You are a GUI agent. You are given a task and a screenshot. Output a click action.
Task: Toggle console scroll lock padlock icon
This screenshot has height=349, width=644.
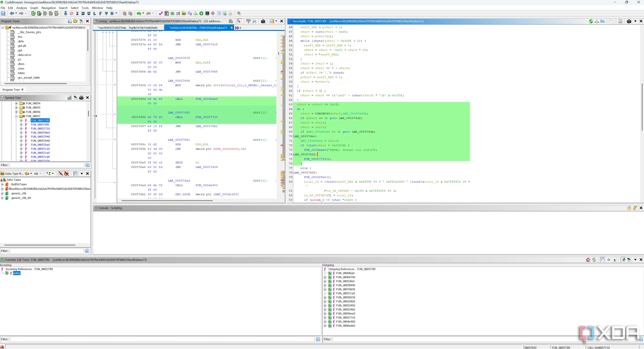629,208
